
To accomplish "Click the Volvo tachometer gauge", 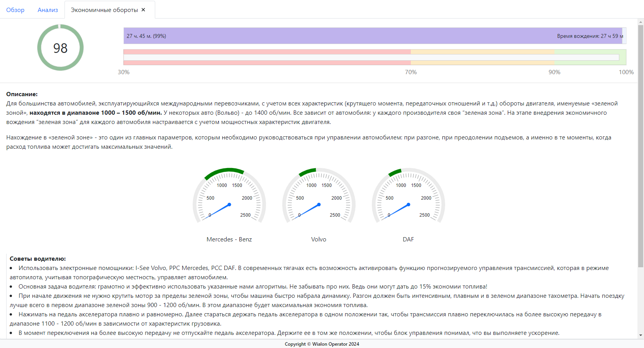I will (319, 196).
